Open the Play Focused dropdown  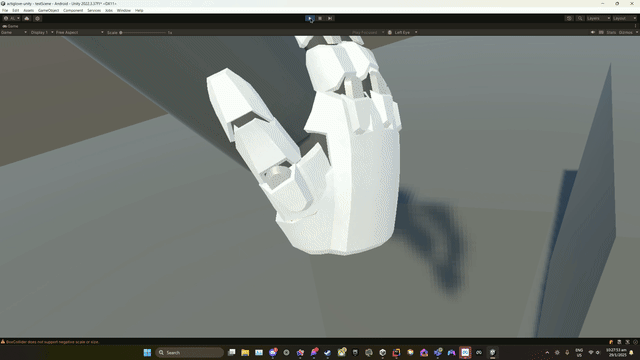[368, 32]
